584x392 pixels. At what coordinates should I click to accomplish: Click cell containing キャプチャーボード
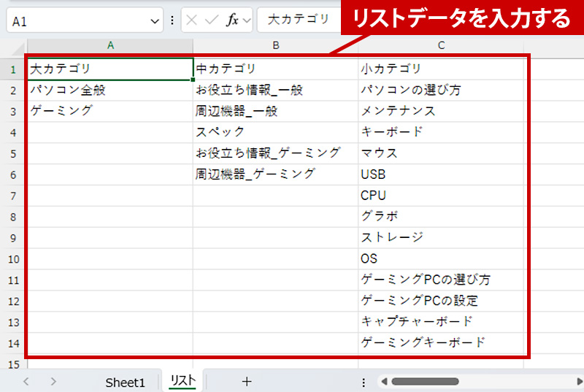[x=441, y=322]
